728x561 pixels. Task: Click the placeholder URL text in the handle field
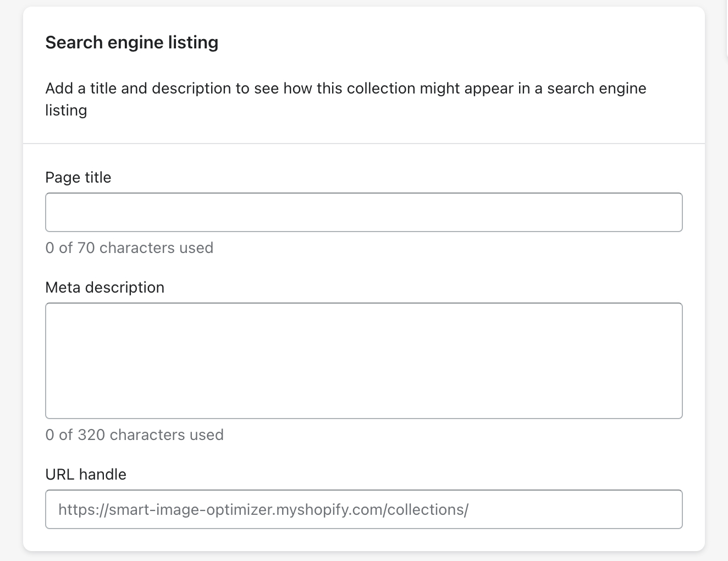tap(263, 509)
